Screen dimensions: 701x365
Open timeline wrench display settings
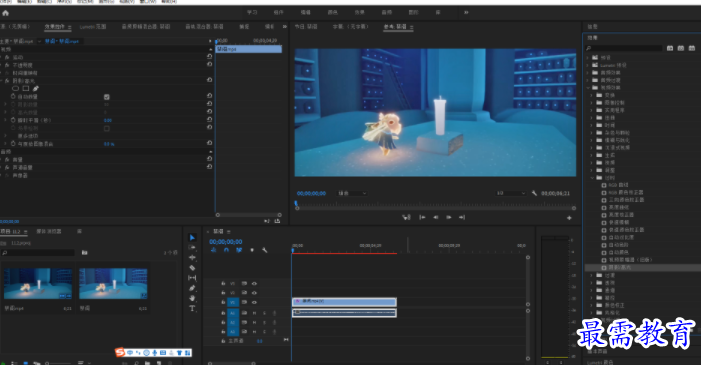point(265,250)
